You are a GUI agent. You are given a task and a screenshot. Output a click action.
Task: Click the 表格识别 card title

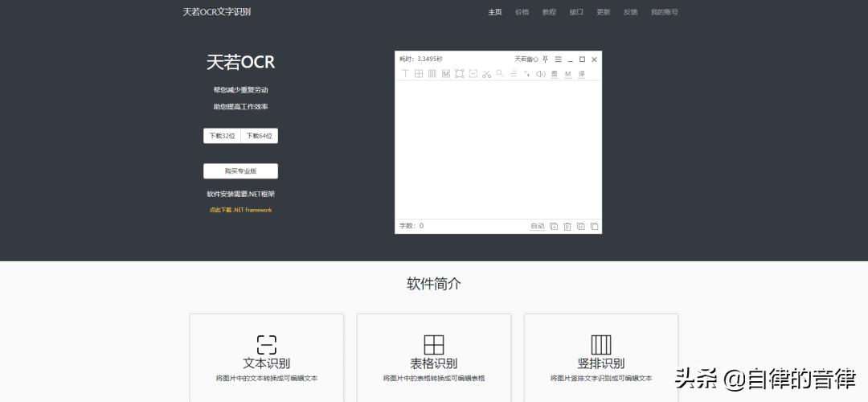coord(434,363)
